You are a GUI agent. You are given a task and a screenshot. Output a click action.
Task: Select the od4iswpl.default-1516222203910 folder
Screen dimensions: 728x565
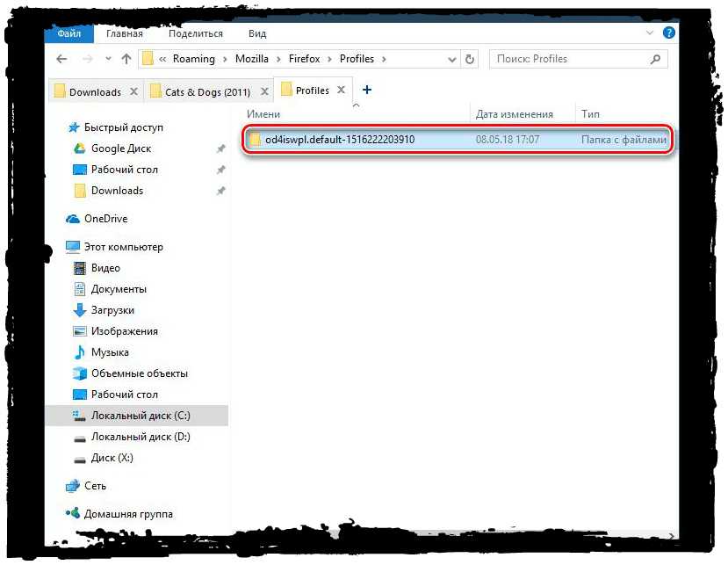click(x=339, y=140)
